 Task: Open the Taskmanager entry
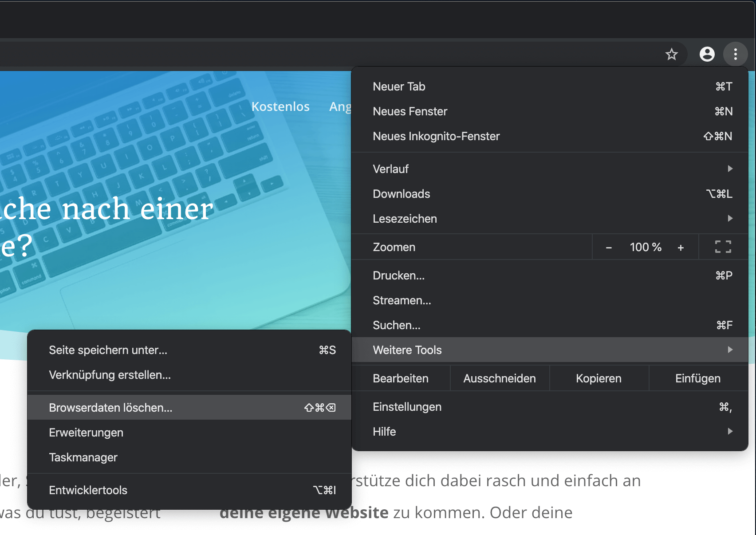[x=189, y=457]
